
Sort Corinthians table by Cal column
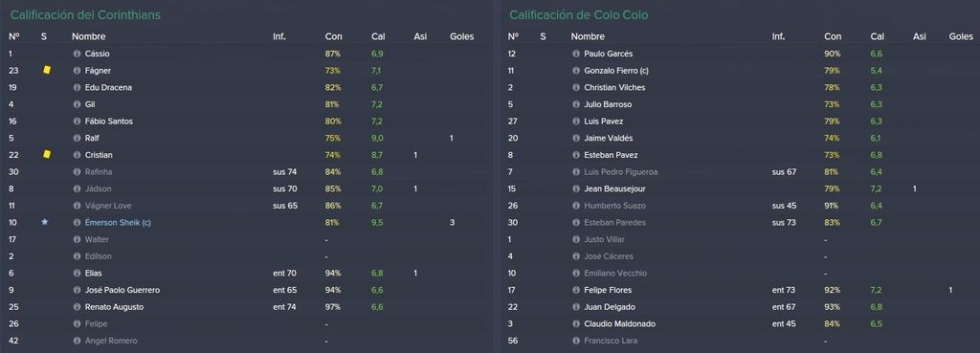point(377,37)
